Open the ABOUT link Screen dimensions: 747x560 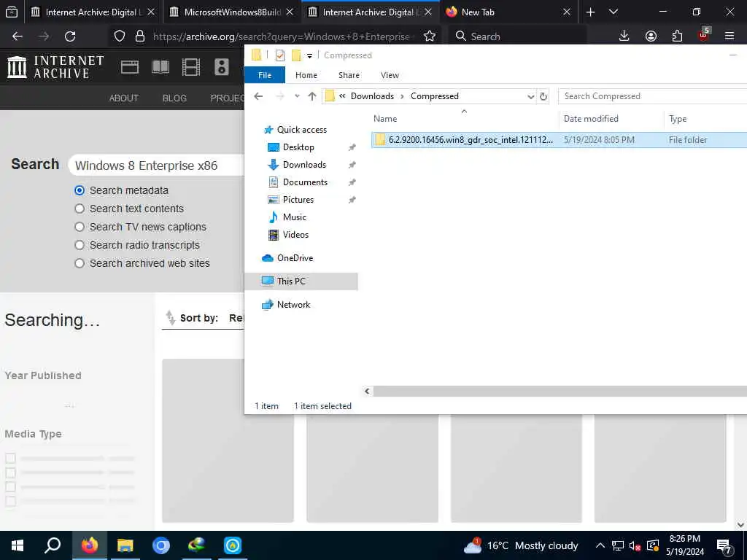(124, 98)
